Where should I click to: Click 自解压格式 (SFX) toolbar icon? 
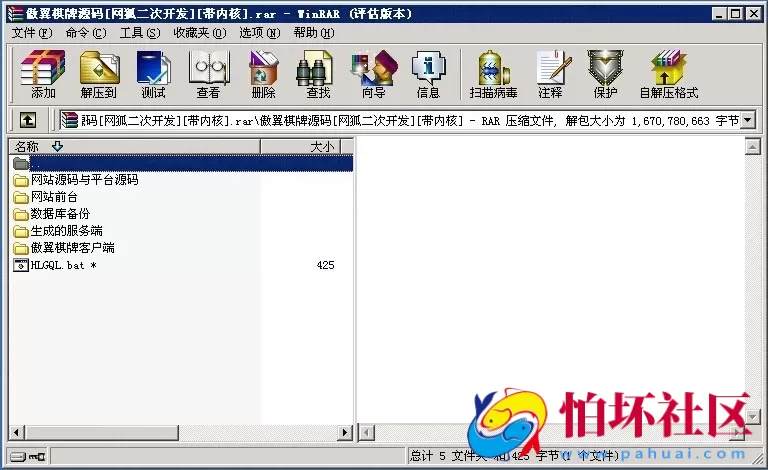click(668, 74)
